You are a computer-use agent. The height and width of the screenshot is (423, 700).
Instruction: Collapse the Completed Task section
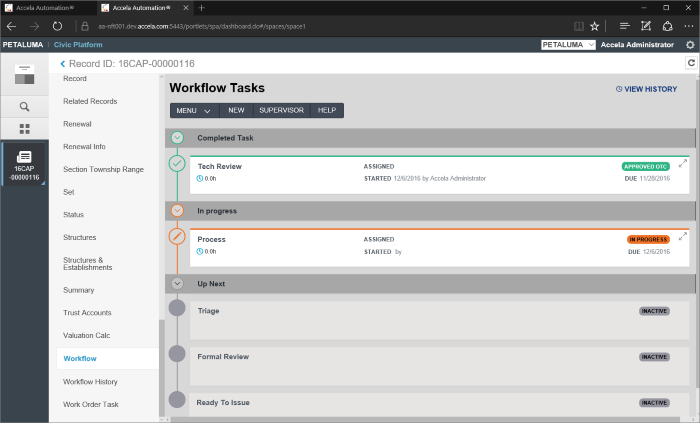point(177,137)
